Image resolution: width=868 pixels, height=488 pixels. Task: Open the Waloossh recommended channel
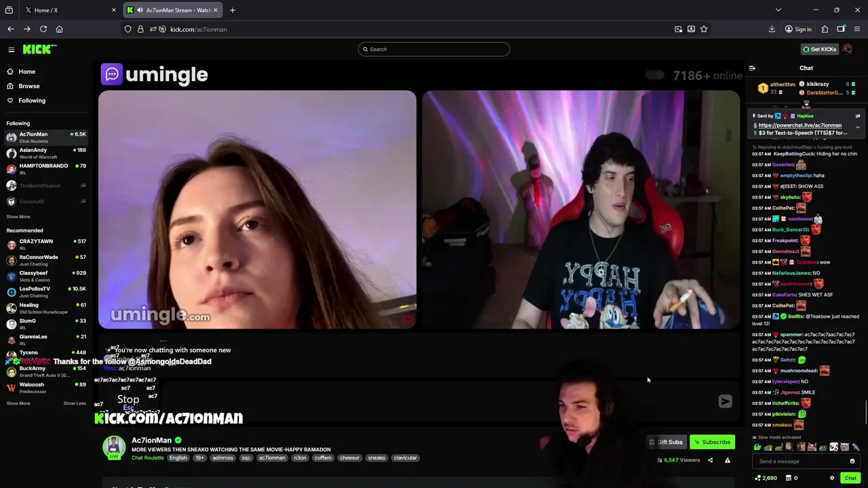pyautogui.click(x=47, y=388)
